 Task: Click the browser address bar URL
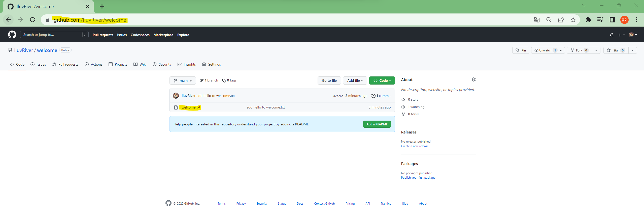click(x=90, y=20)
